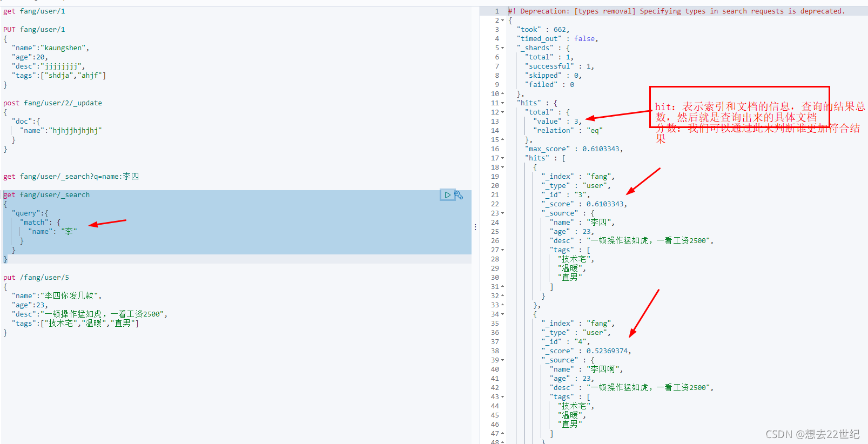Collapse the first hit object at line 18

point(503,167)
